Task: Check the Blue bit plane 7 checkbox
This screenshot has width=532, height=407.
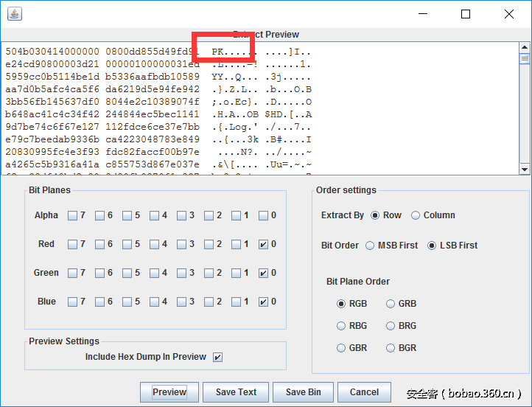Action: tap(72, 302)
